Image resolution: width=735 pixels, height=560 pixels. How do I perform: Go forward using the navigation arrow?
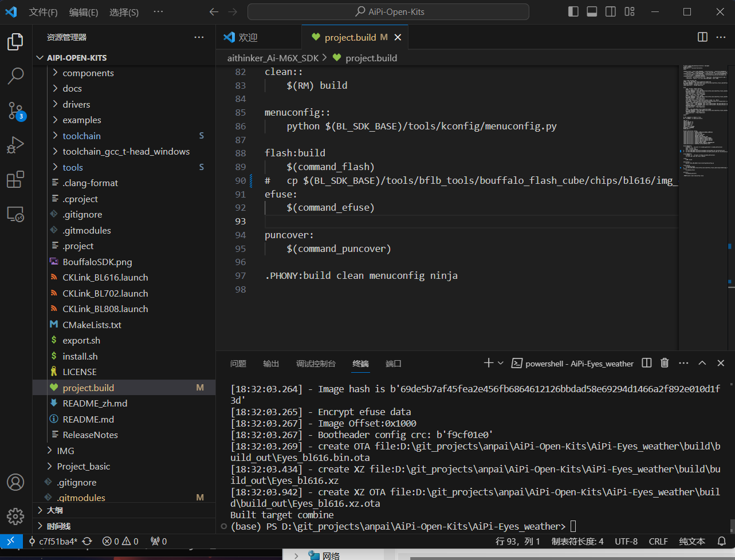tap(232, 11)
